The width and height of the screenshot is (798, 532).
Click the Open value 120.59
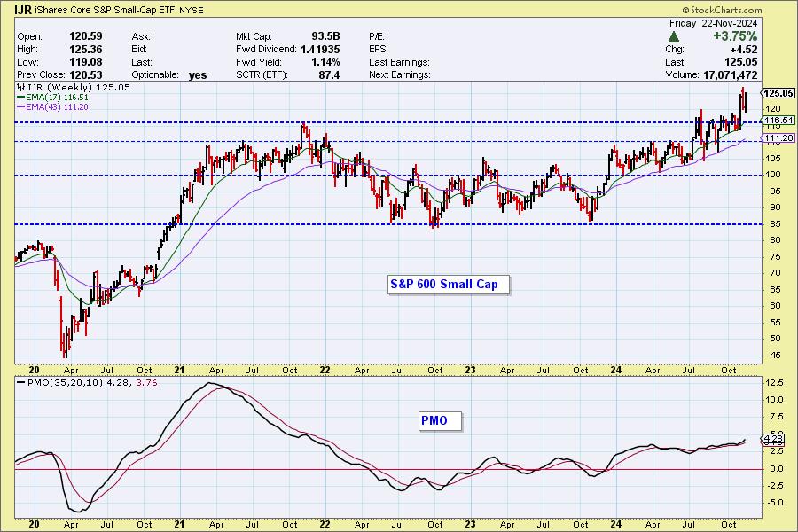click(85, 36)
